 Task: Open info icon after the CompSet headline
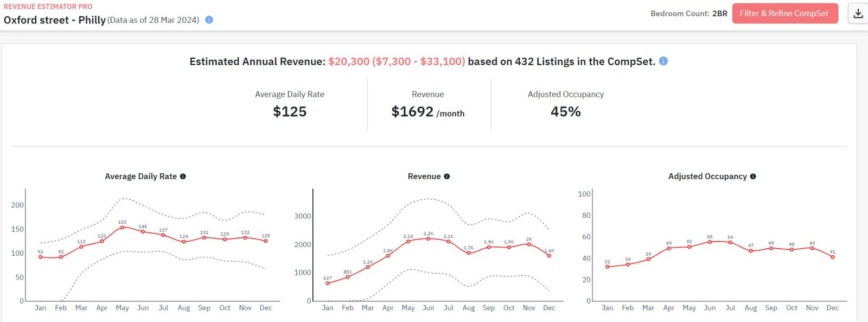[x=663, y=61]
